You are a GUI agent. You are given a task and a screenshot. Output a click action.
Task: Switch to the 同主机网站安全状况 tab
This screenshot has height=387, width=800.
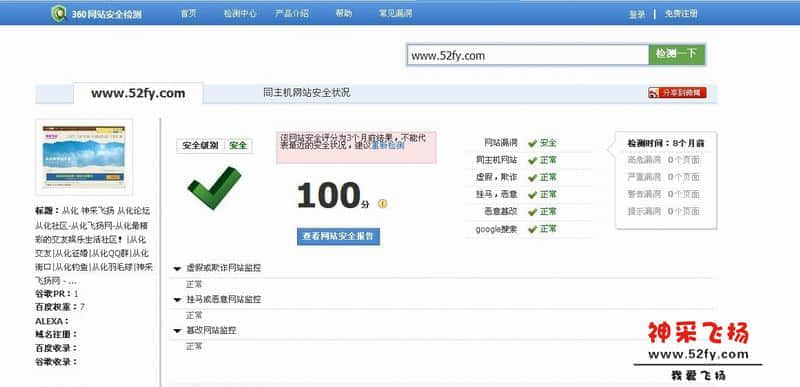(307, 93)
